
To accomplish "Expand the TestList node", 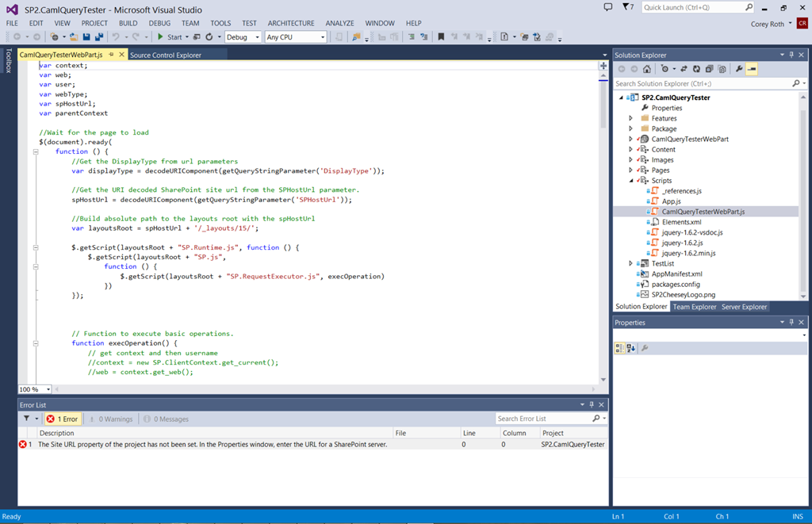I will pos(630,263).
